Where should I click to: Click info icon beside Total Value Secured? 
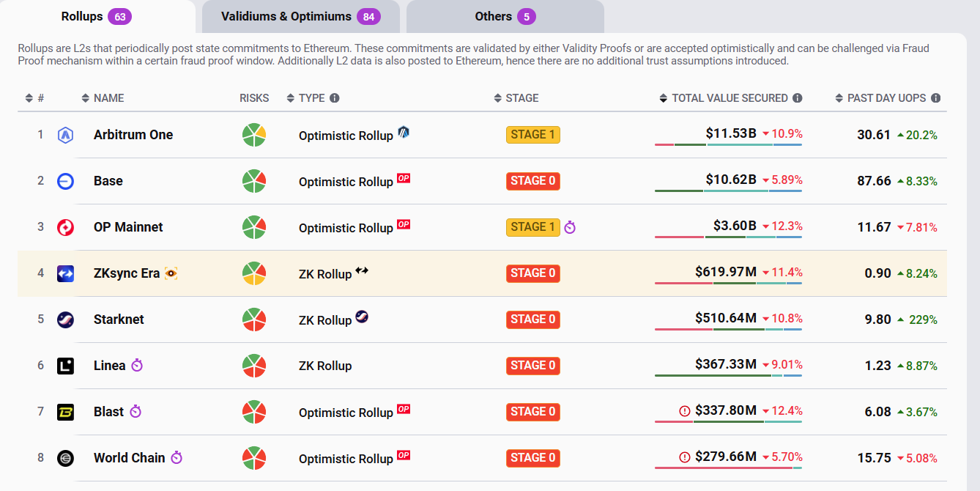pos(798,98)
